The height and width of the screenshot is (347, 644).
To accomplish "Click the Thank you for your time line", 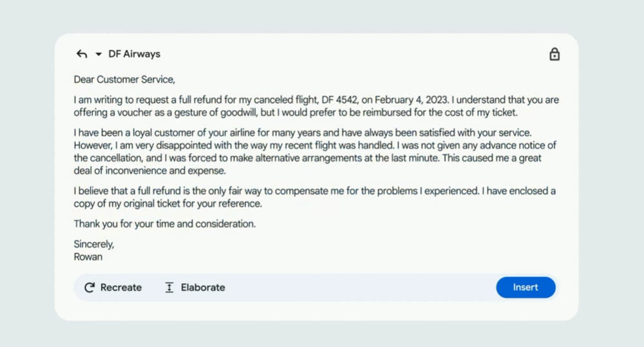I will (x=165, y=224).
